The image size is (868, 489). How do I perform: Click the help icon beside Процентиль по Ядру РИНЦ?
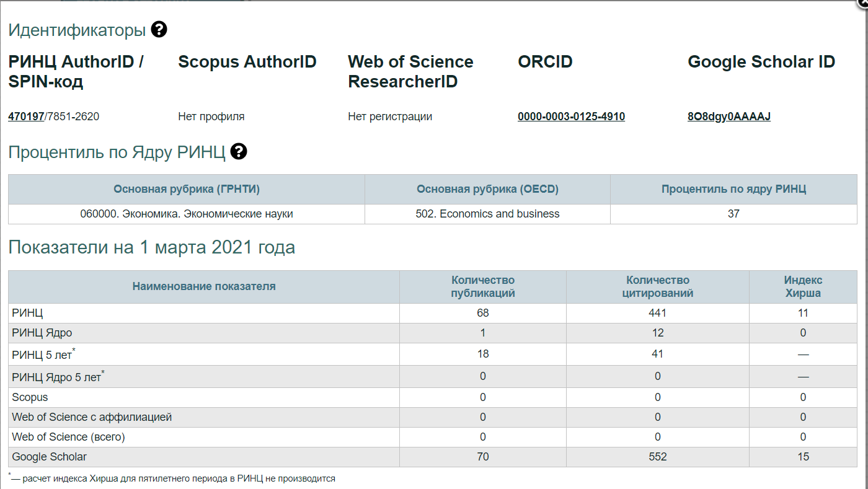click(x=239, y=151)
